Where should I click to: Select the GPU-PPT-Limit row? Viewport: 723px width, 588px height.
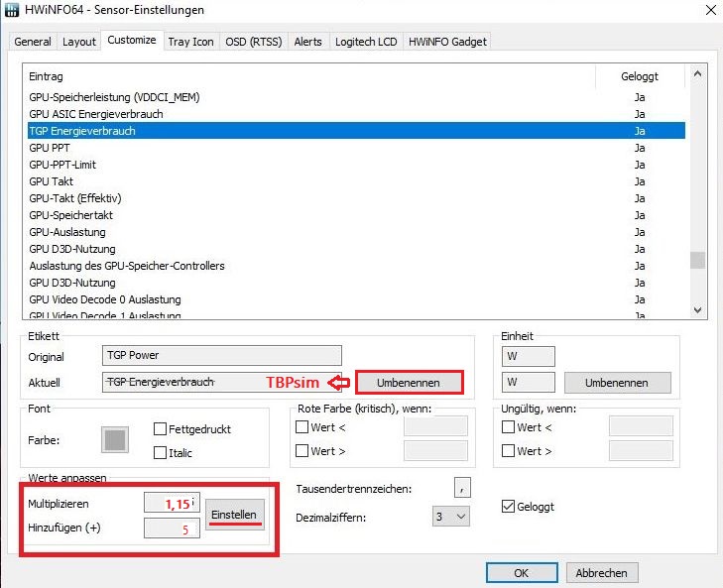coord(356,165)
